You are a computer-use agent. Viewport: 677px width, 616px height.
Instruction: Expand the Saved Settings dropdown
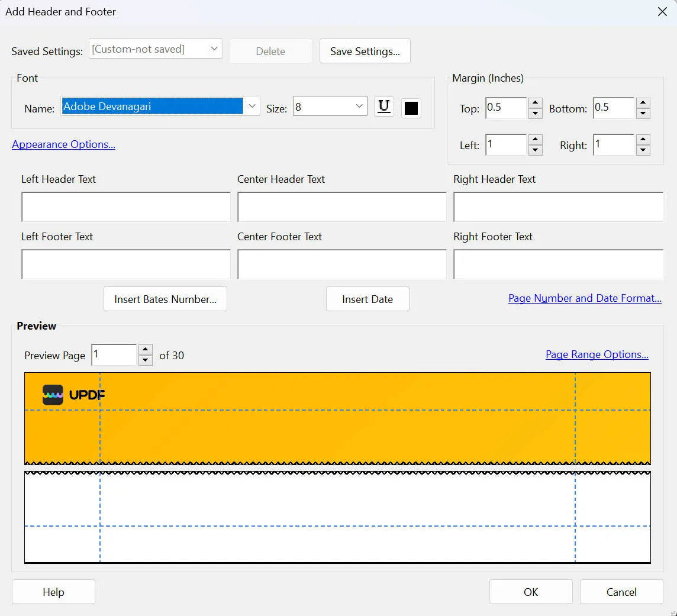(214, 50)
